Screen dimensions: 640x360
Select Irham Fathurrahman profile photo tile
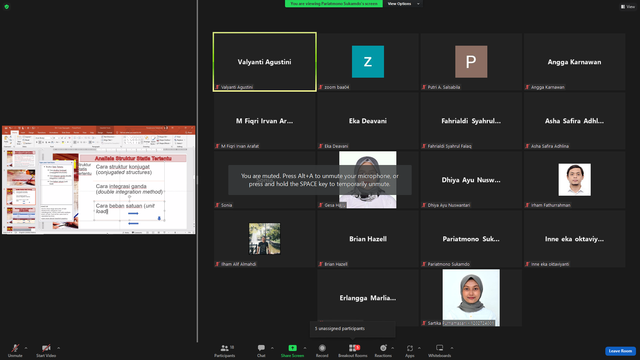coord(574,180)
